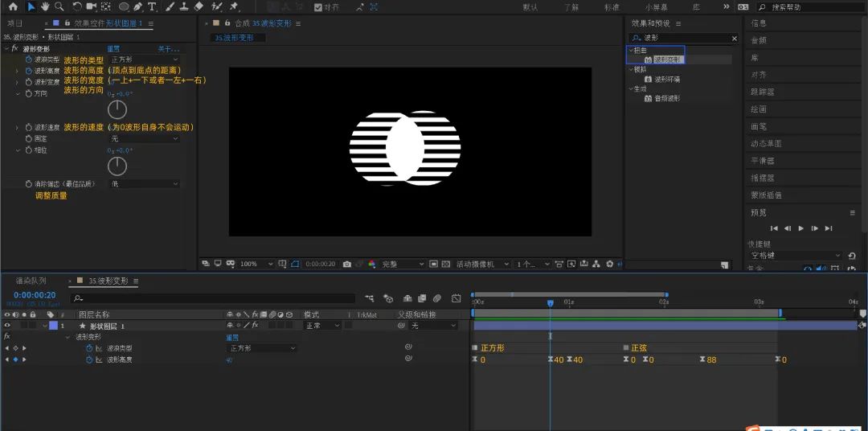This screenshot has width=868, height=431.
Task: Click the stopwatch beside 波形高度 in timeline
Action: [x=89, y=359]
